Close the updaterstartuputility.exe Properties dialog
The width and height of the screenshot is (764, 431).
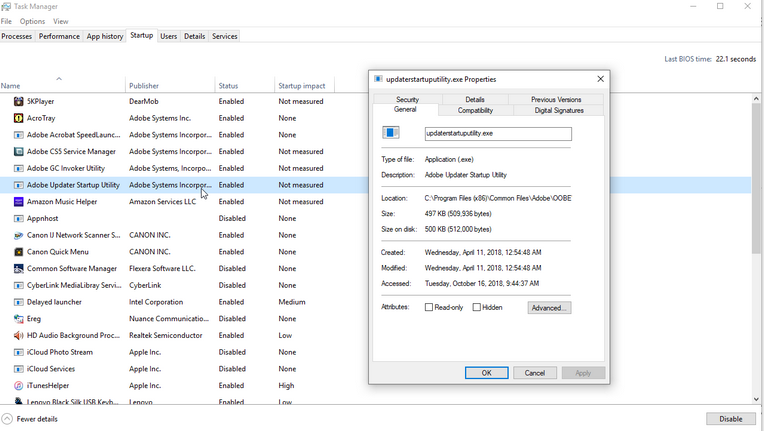pyautogui.click(x=600, y=79)
